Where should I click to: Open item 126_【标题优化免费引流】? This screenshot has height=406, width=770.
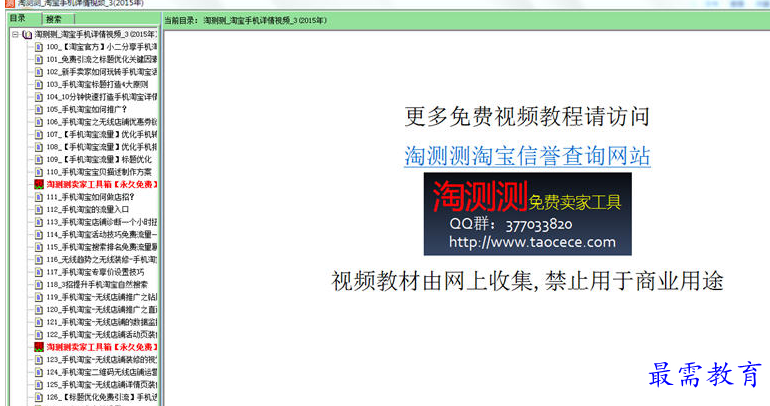point(102,397)
